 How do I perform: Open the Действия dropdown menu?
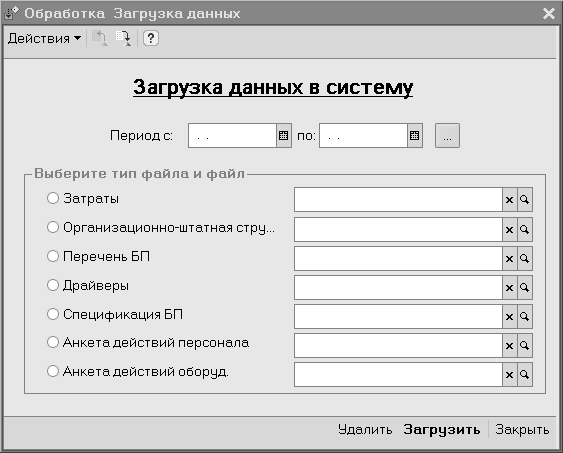(45, 38)
